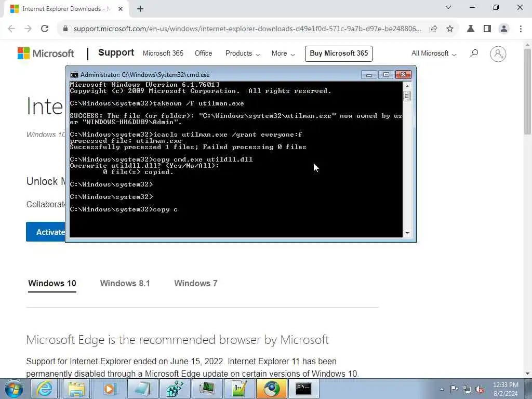Bookmark this page with the star icon
The image size is (532, 399).
[x=450, y=29]
